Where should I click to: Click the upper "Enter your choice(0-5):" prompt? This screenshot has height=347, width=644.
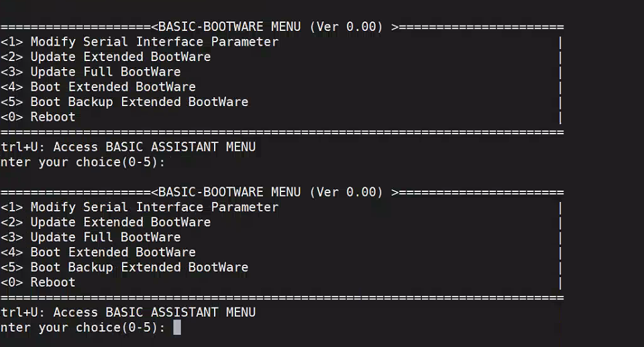click(83, 162)
